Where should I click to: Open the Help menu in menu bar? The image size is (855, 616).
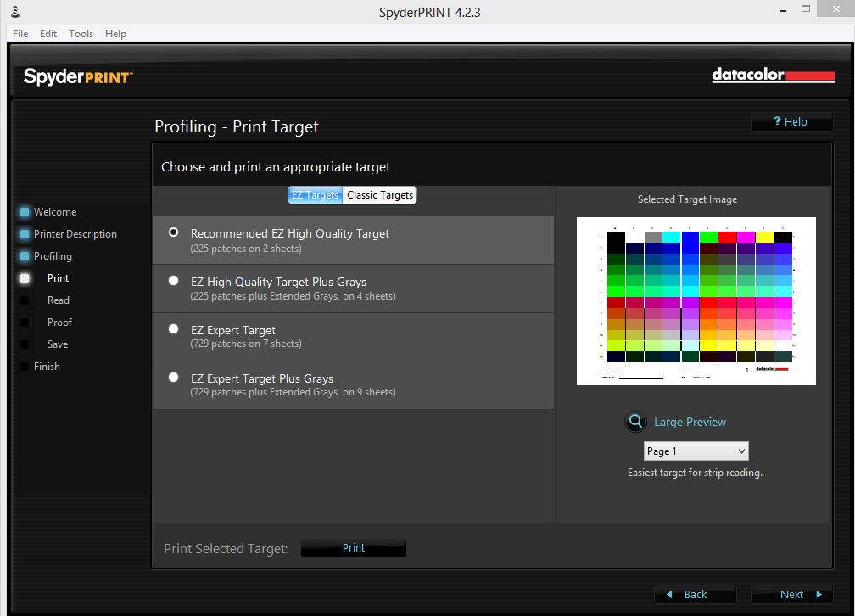115,34
